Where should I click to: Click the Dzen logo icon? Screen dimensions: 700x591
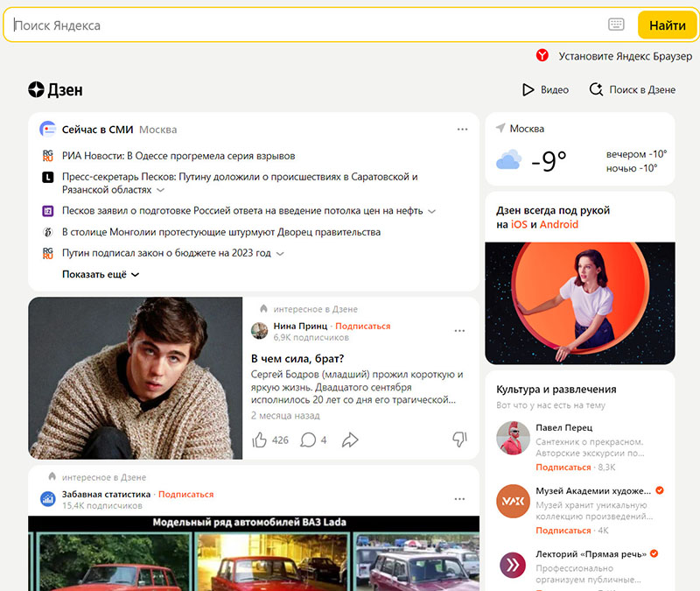pos(36,90)
